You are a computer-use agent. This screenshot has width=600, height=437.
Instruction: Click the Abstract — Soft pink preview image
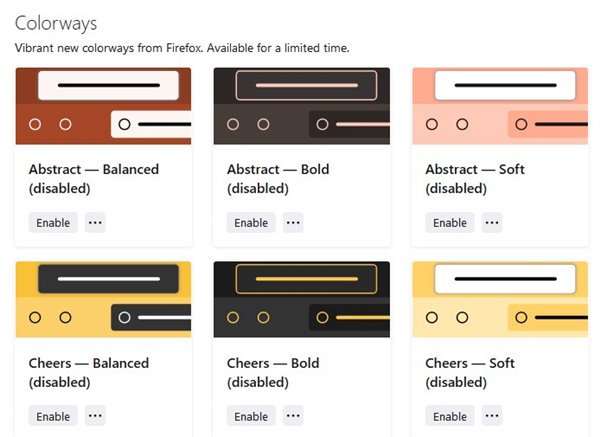coord(500,106)
